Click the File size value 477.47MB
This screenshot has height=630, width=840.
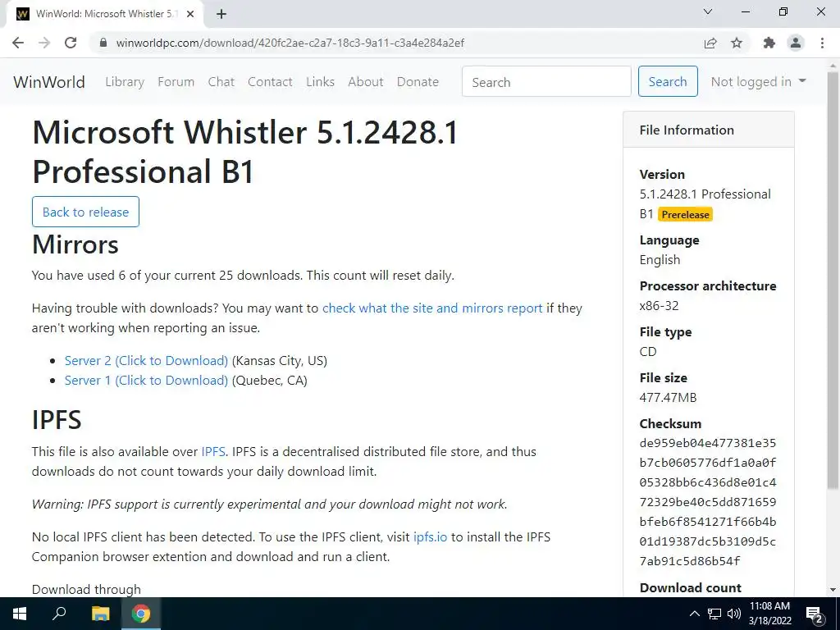pyautogui.click(x=668, y=398)
